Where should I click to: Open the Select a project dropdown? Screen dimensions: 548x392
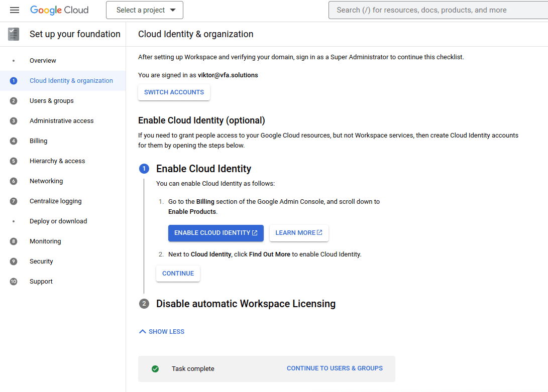145,10
